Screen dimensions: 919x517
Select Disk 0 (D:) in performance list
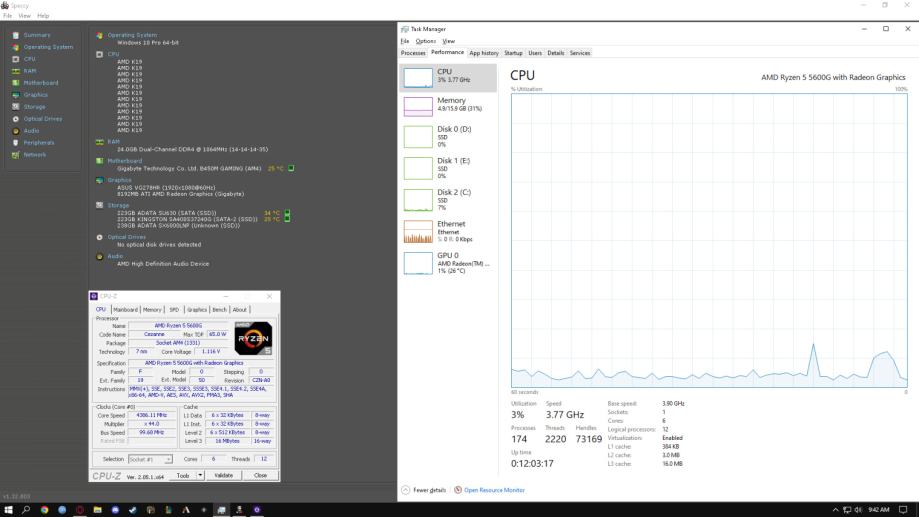(x=448, y=137)
